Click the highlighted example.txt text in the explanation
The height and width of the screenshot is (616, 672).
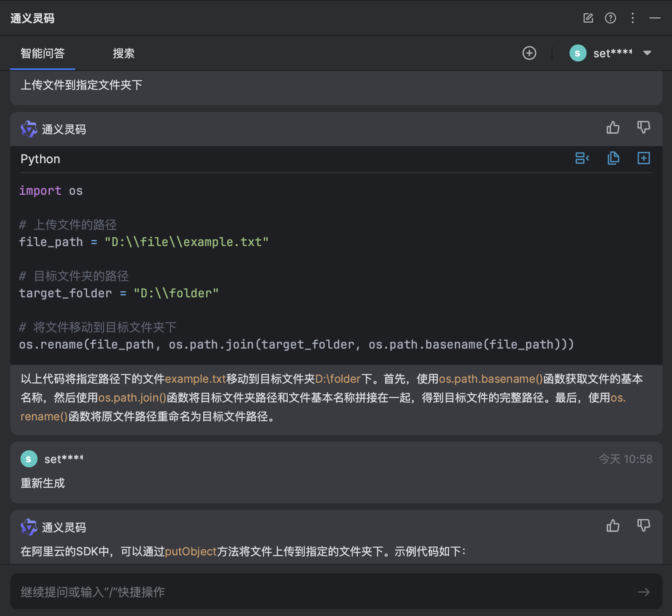[x=196, y=379]
